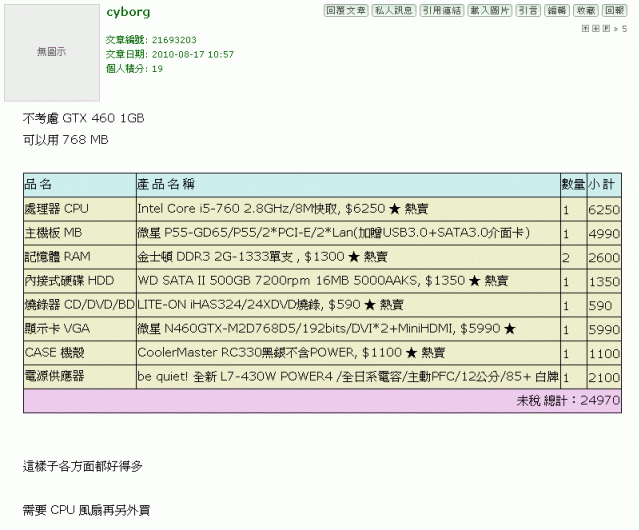Click the 處理器 CPU row label

pyautogui.click(x=80, y=209)
